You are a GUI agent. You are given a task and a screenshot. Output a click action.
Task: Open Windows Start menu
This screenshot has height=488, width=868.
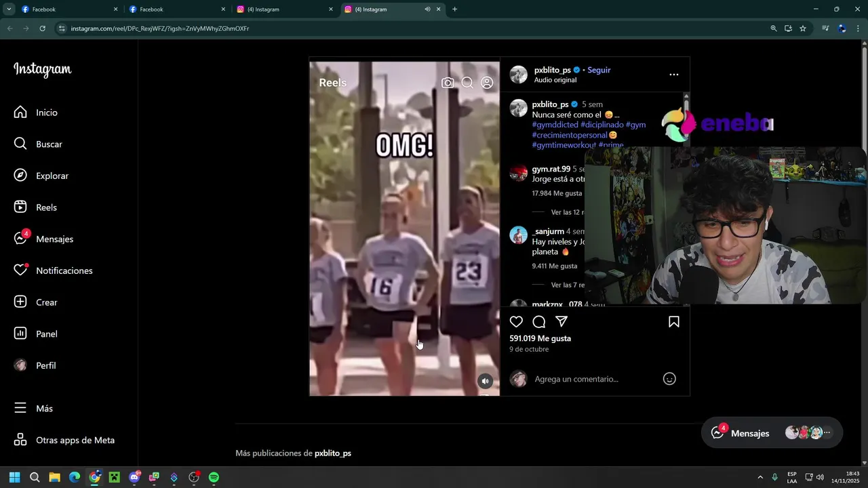click(x=14, y=477)
